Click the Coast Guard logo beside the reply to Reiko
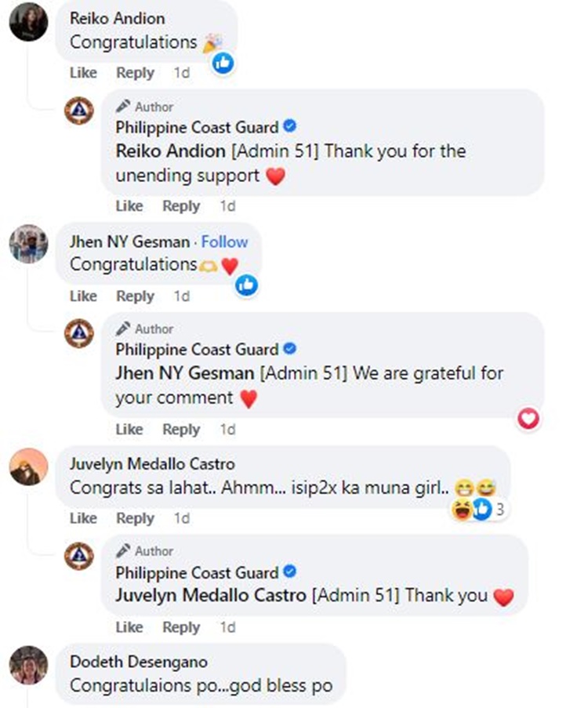Screen dimensions: 588x708 point(79,111)
